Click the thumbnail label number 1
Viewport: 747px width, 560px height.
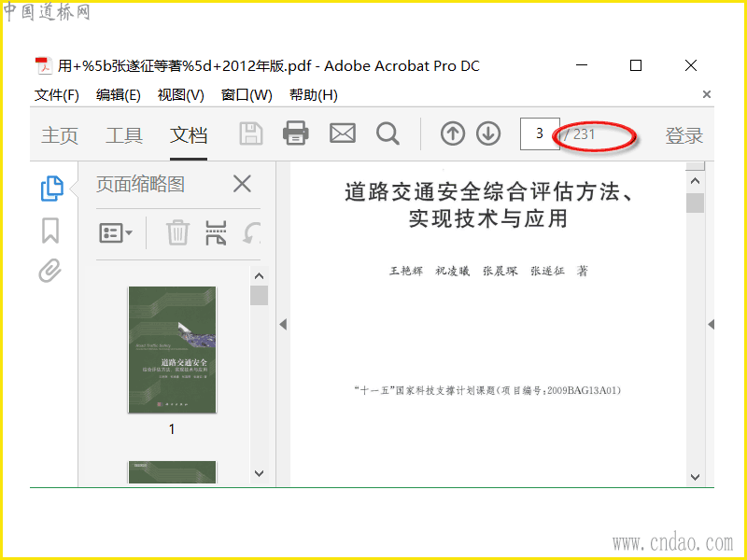(x=172, y=429)
